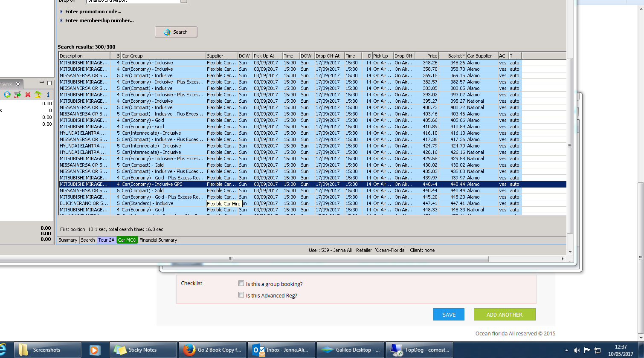The width and height of the screenshot is (644, 358).
Task: Sort by Car Group column header
Action: click(x=163, y=56)
